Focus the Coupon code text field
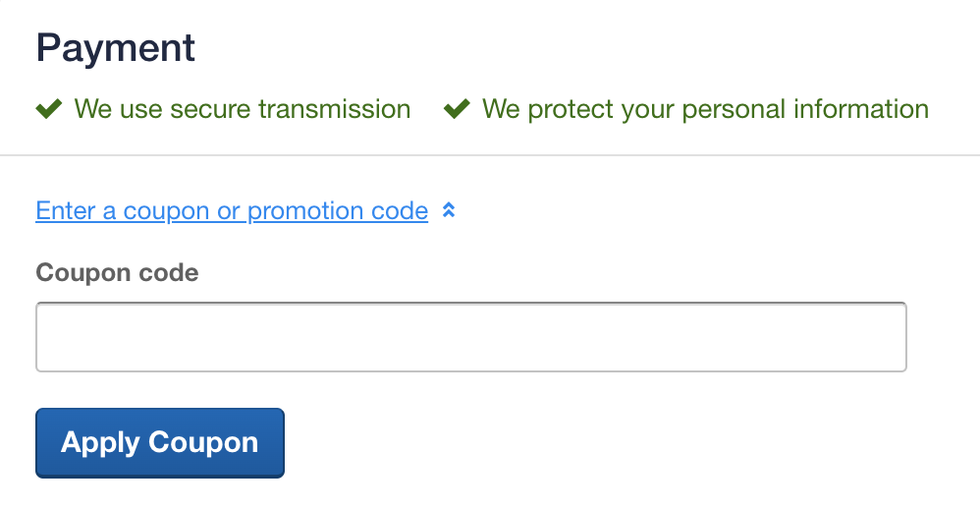 [471, 337]
